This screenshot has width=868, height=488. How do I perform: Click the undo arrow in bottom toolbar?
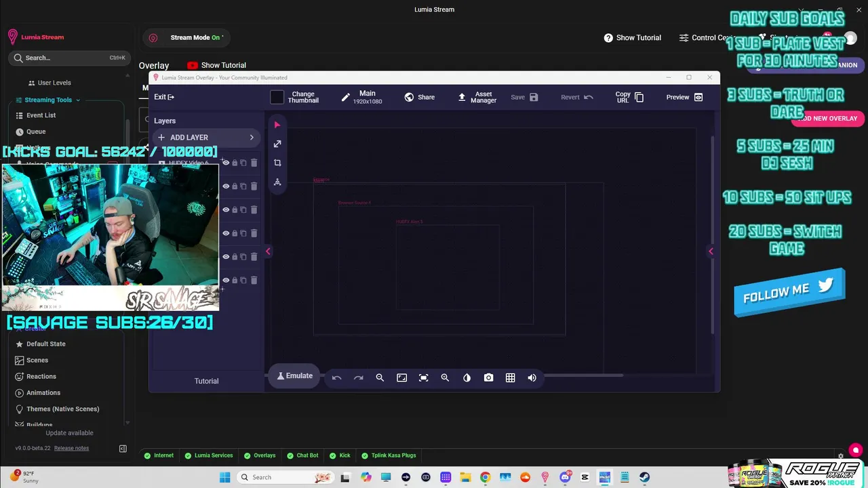point(336,378)
